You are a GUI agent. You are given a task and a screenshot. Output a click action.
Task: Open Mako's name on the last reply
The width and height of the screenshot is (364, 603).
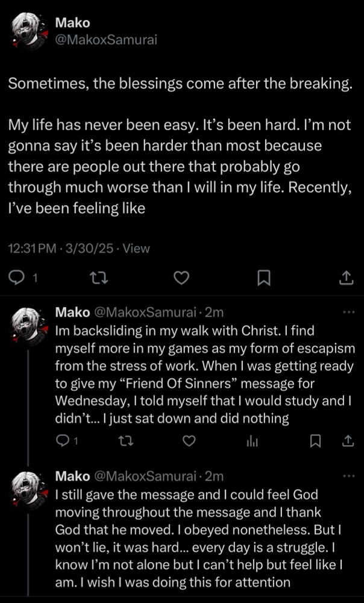[x=72, y=476]
